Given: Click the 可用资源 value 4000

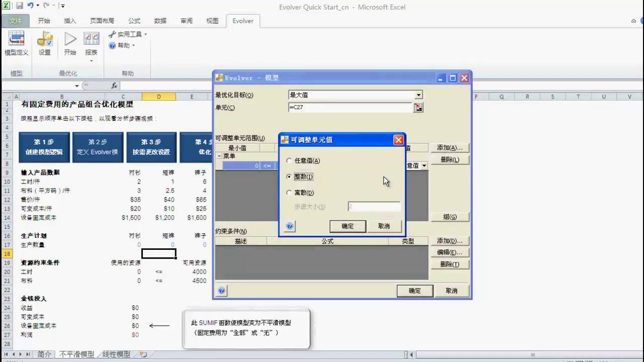Looking at the screenshot, I should click(x=198, y=272).
